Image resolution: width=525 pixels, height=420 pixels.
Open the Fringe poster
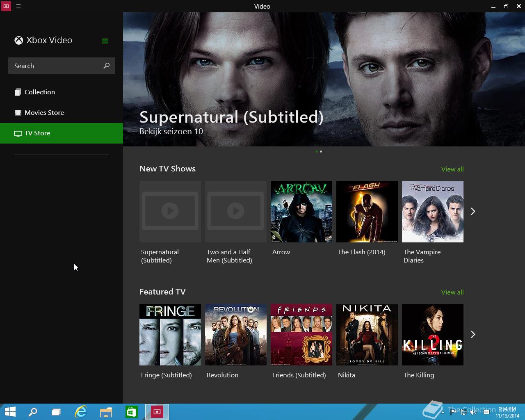(x=170, y=335)
